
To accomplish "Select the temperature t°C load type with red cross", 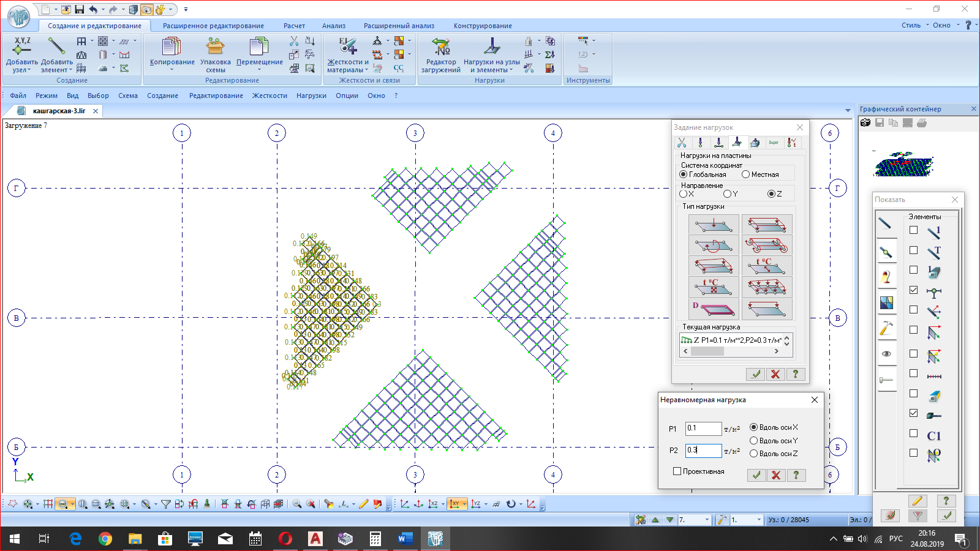I will click(x=713, y=287).
